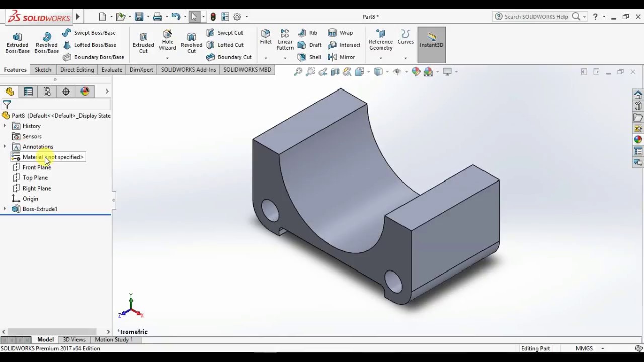Select the Revolved Boss/Base tool
This screenshot has height=362, width=644.
47,43
